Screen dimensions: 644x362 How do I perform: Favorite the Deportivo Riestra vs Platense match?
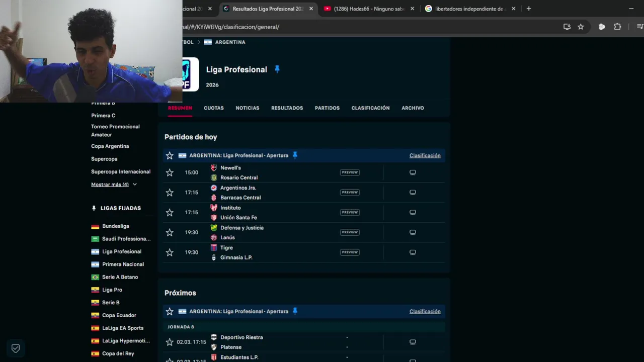tap(170, 342)
